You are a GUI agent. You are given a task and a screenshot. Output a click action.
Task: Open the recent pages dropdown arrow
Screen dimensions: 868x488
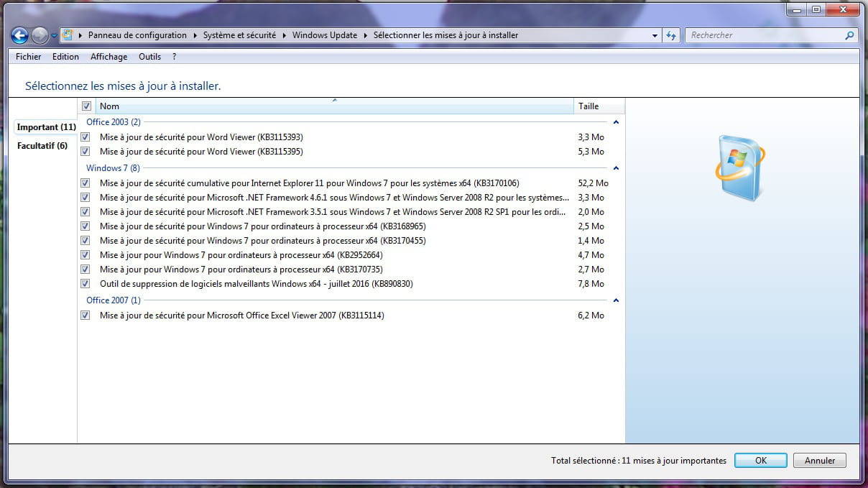click(54, 36)
